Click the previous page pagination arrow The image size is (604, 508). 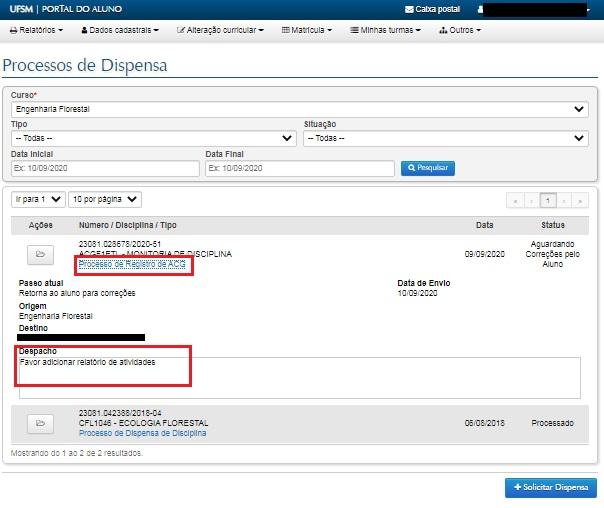point(531,200)
